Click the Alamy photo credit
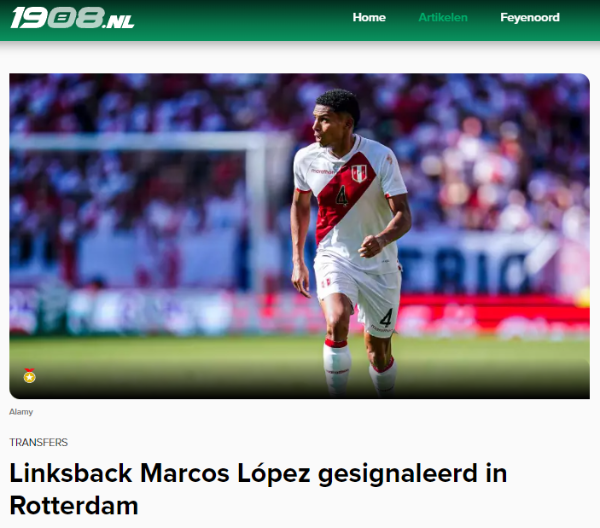The width and height of the screenshot is (600, 528). coord(21,412)
